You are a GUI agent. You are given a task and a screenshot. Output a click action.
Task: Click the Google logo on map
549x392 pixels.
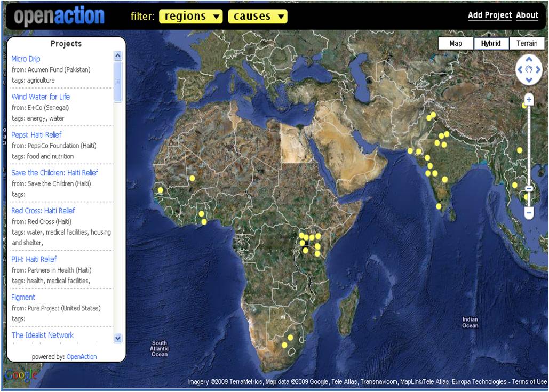coord(21,376)
